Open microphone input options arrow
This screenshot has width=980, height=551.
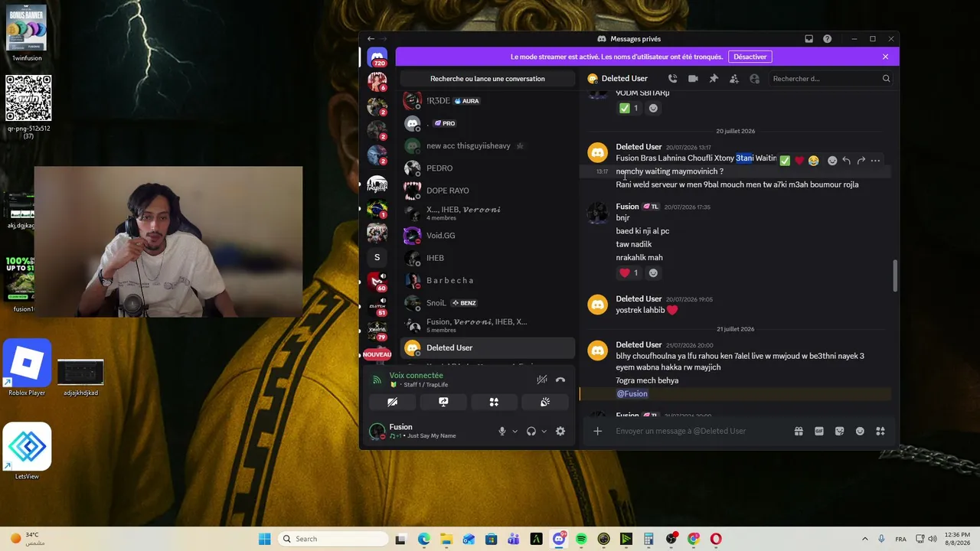(x=514, y=432)
